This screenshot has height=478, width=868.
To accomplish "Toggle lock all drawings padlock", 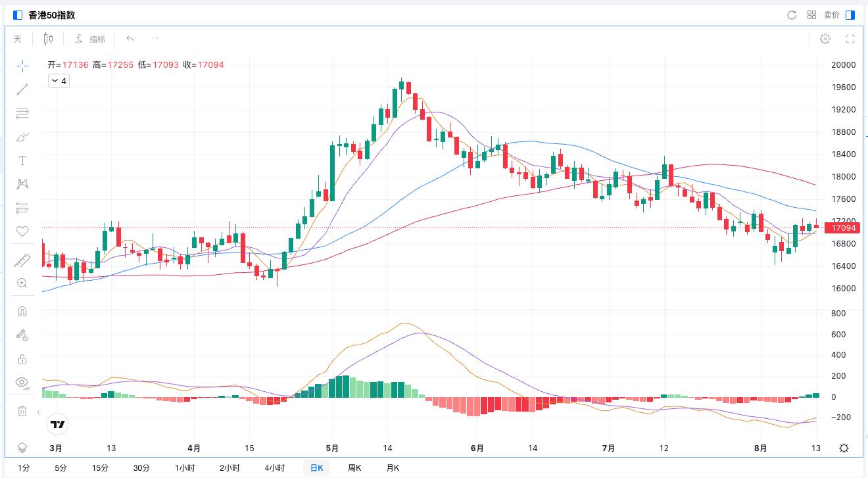I will pyautogui.click(x=22, y=359).
